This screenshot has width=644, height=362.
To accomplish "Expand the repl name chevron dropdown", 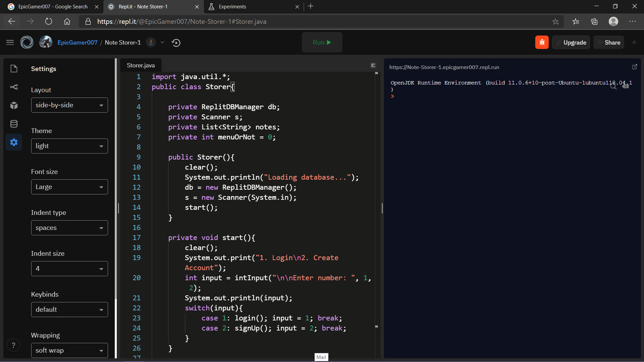I will point(162,42).
